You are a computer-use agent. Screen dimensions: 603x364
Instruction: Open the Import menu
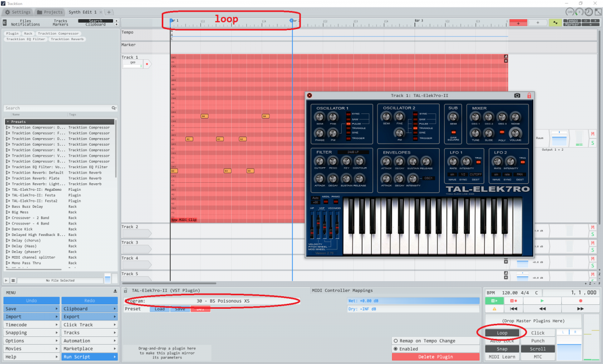(32, 317)
